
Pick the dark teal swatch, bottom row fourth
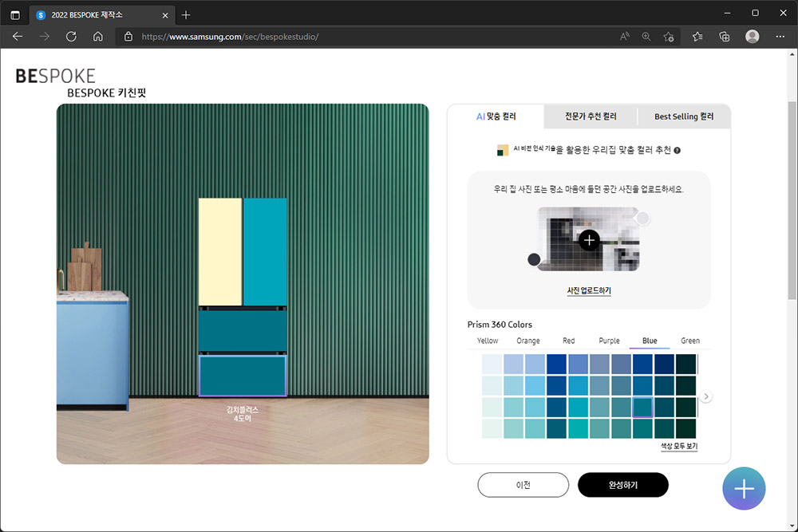point(556,429)
